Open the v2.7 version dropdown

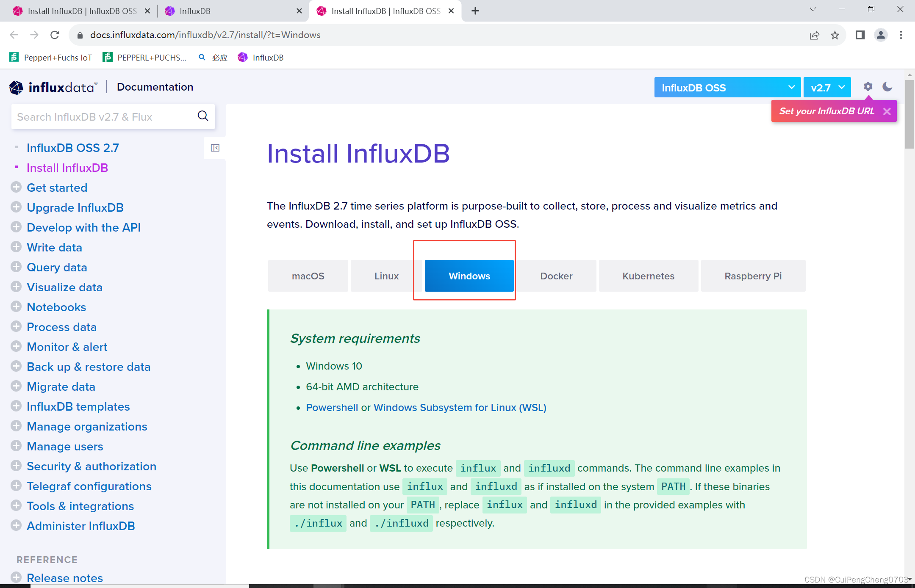pos(827,88)
